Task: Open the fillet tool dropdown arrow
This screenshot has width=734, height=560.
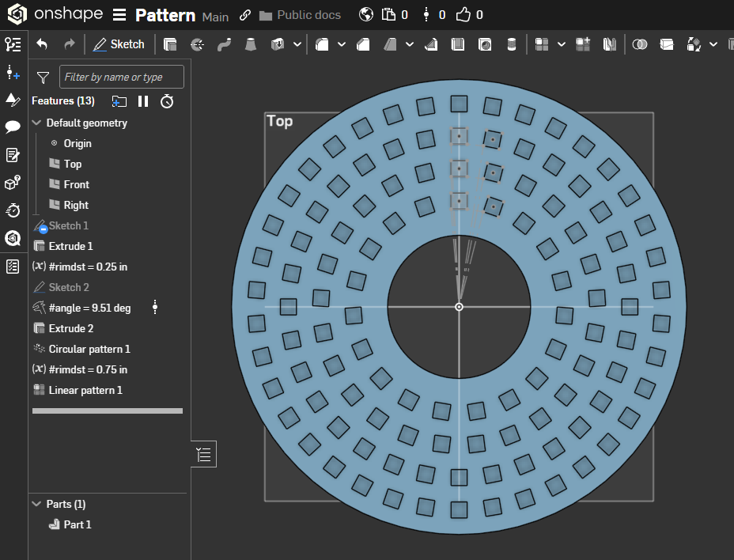Action: point(342,44)
